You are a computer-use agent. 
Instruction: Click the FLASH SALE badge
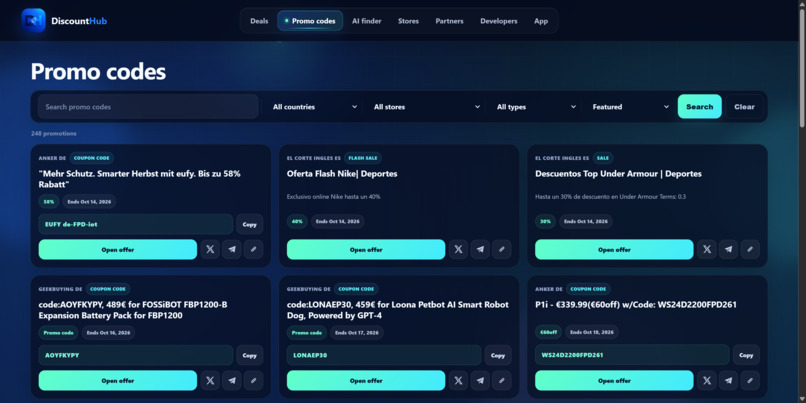pyautogui.click(x=363, y=158)
